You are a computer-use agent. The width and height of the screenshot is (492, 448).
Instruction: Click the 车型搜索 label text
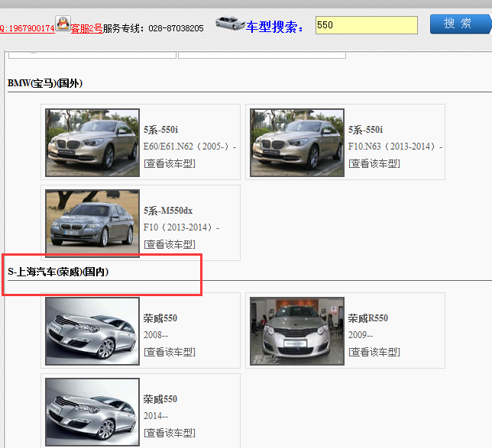274,27
